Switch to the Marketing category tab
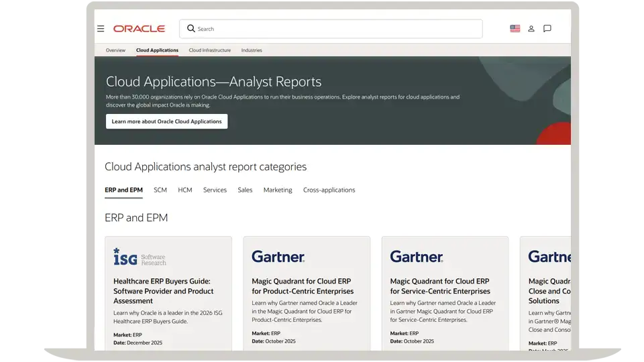The width and height of the screenshot is (644, 362). (x=278, y=190)
